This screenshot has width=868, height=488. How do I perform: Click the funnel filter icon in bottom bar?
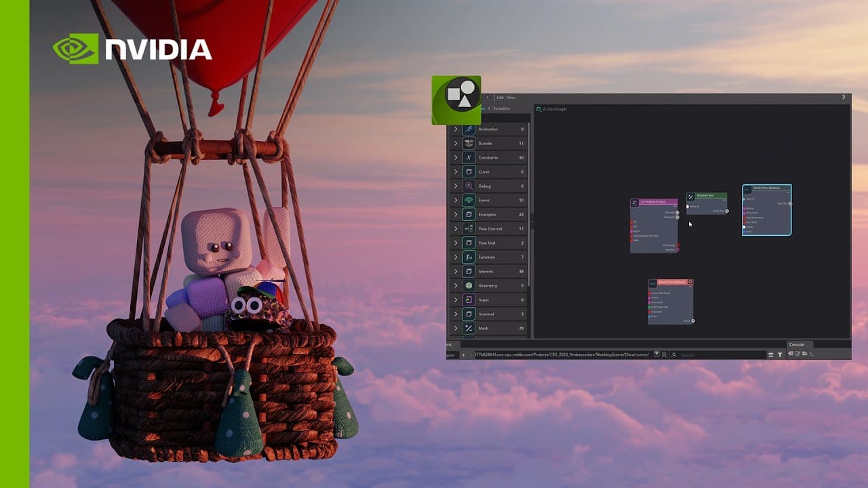pyautogui.click(x=780, y=354)
